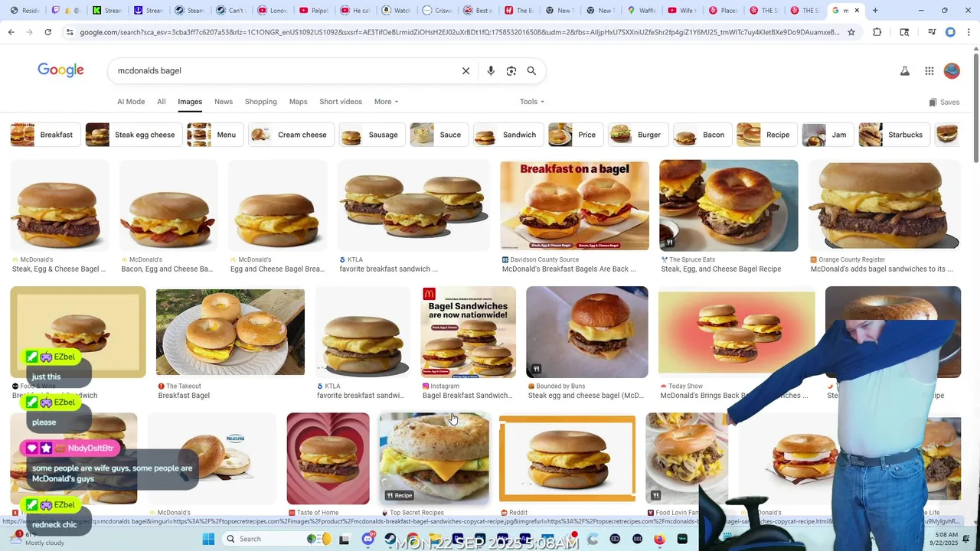Open Google Lens image search icon
Viewport: 980px width, 551px height.
pos(511,71)
